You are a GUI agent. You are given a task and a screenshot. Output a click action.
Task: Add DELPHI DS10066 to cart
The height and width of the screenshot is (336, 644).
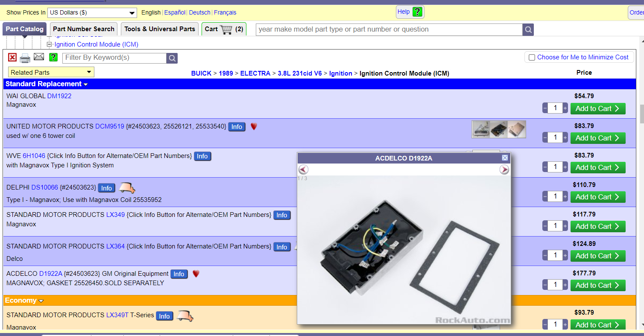[x=598, y=197]
